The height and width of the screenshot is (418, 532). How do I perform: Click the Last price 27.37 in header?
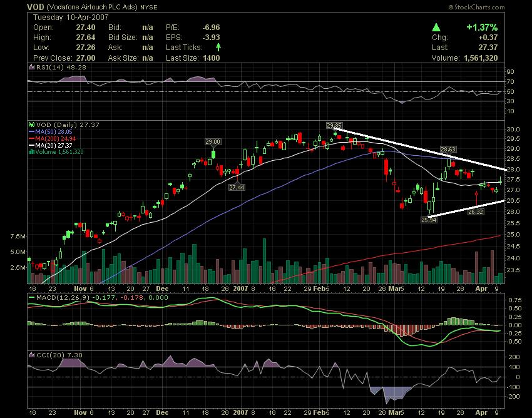488,47
